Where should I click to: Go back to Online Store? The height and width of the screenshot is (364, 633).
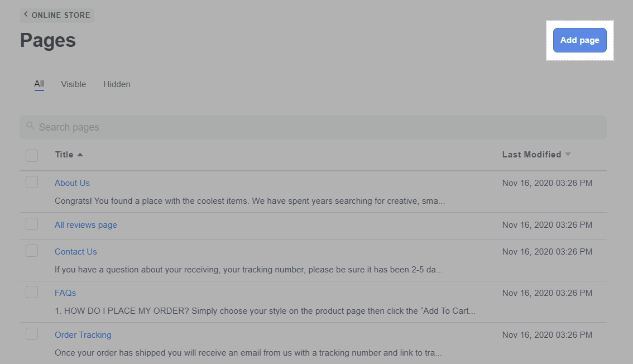pyautogui.click(x=60, y=15)
